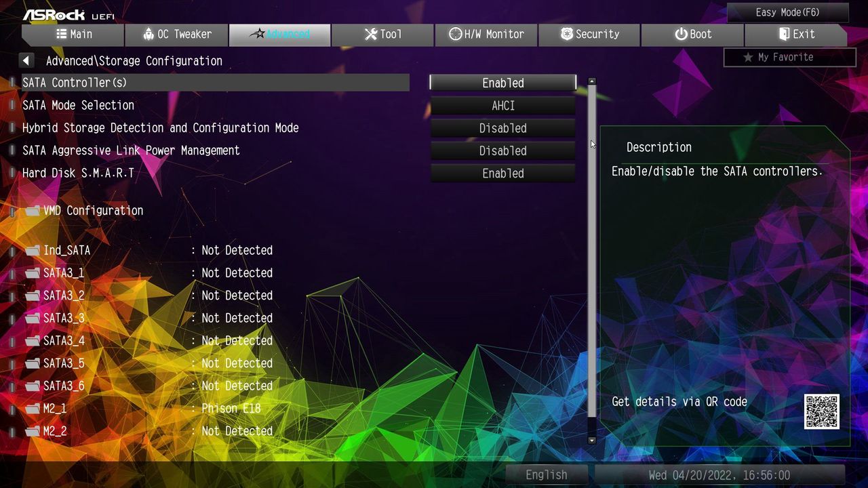The height and width of the screenshot is (488, 868).
Task: Change SATA Aggressive Link Power Management value
Action: point(503,150)
